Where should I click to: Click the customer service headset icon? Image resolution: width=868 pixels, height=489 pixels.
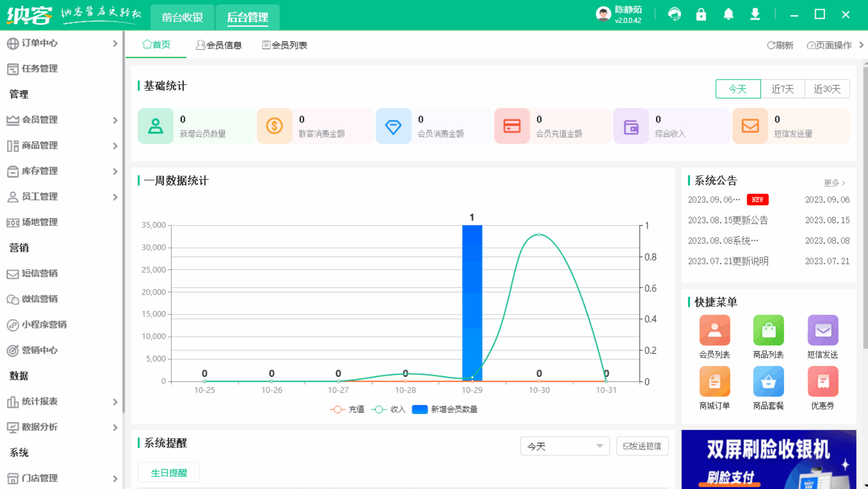tap(675, 14)
